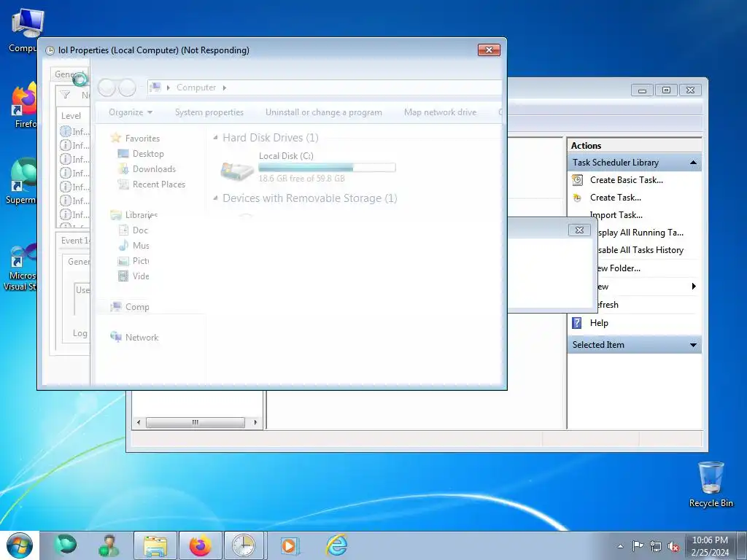Choose Import Task in Actions pane
The height and width of the screenshot is (560, 747).
click(616, 215)
